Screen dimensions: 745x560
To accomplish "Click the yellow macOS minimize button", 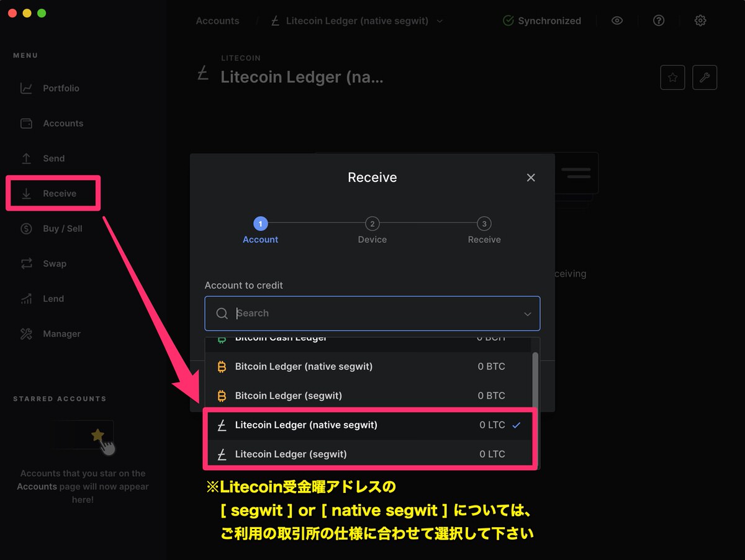I will (27, 13).
